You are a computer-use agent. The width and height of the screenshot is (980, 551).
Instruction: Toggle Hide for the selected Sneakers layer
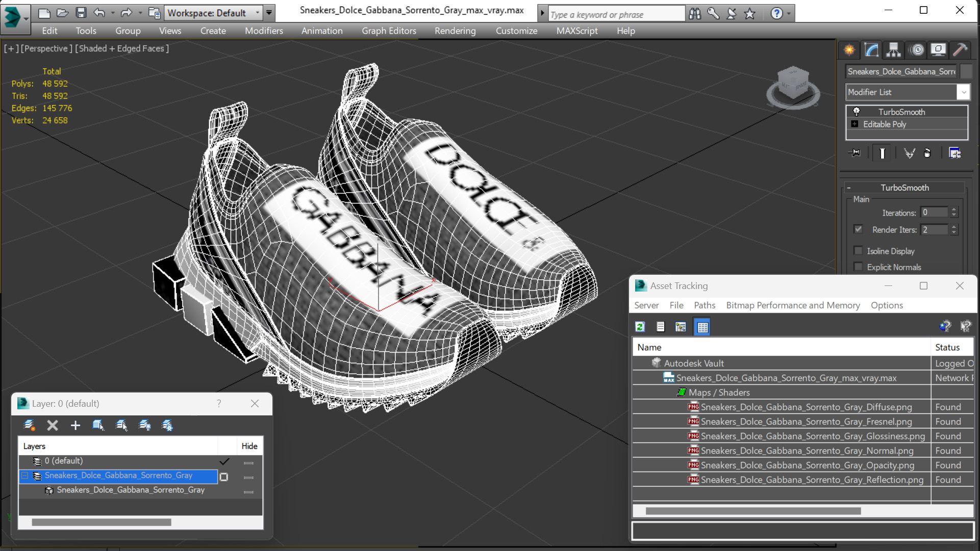point(248,478)
